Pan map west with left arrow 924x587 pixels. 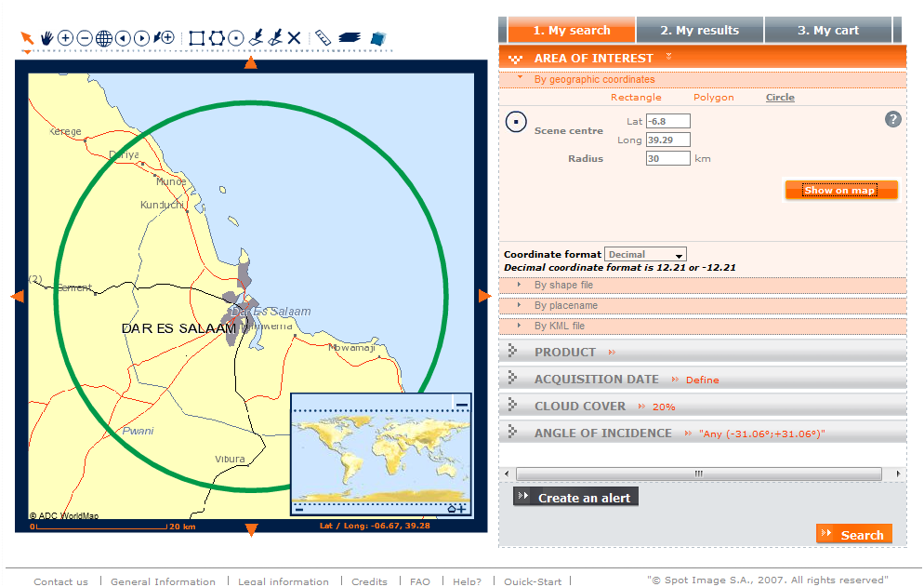click(x=18, y=296)
